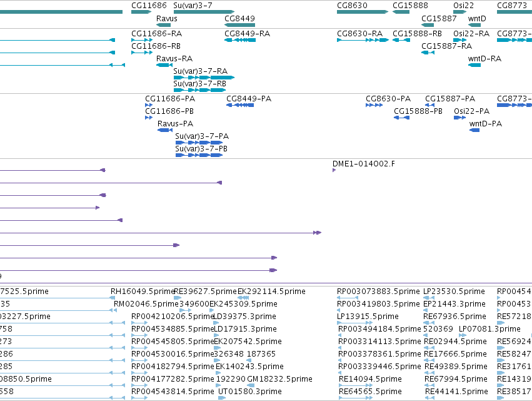Screen dimensions: 532x401
Task: Select EST RH16049.5prime
Action: 143,292
